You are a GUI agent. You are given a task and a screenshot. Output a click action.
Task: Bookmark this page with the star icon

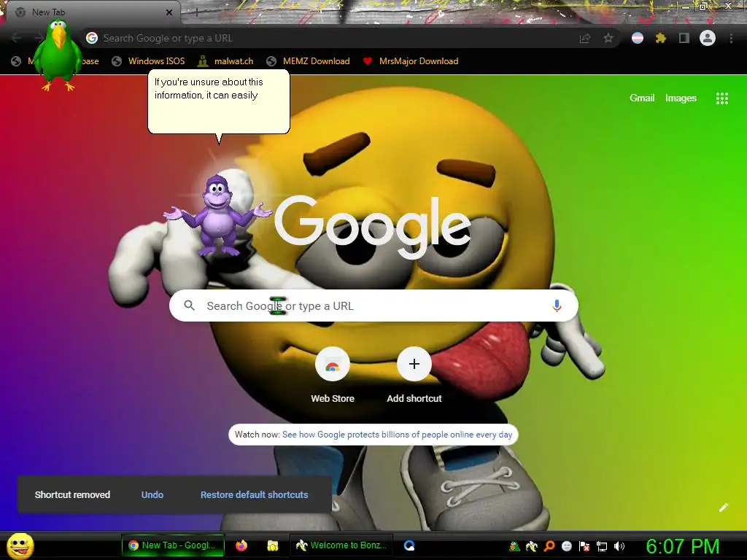(608, 38)
